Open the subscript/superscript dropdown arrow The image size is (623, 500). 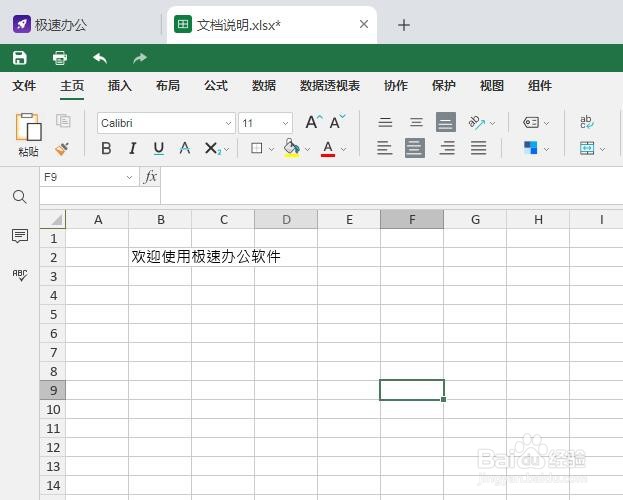[x=227, y=149]
